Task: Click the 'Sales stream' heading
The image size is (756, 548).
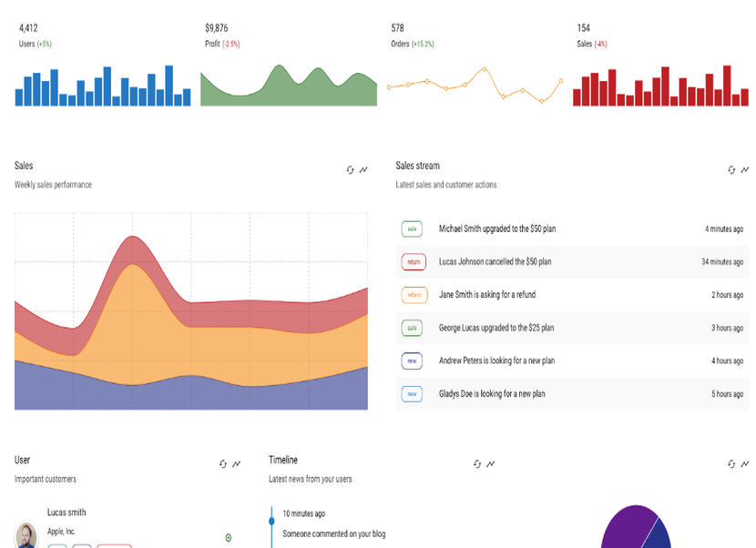Action: point(417,166)
